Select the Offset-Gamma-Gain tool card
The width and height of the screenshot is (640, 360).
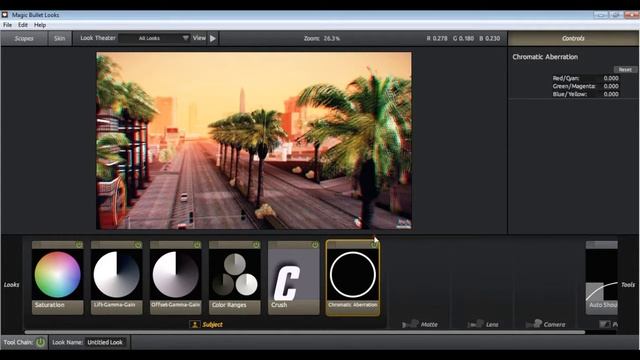[x=176, y=278]
